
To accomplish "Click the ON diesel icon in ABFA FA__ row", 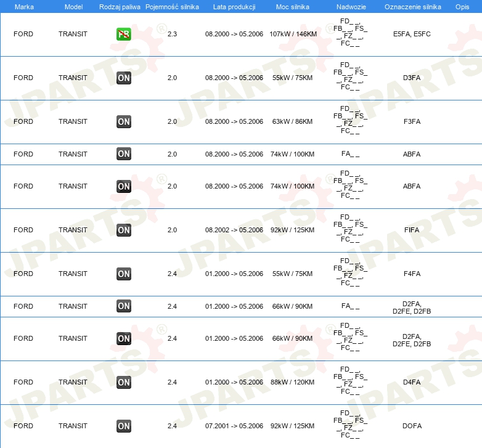I will pyautogui.click(x=123, y=154).
